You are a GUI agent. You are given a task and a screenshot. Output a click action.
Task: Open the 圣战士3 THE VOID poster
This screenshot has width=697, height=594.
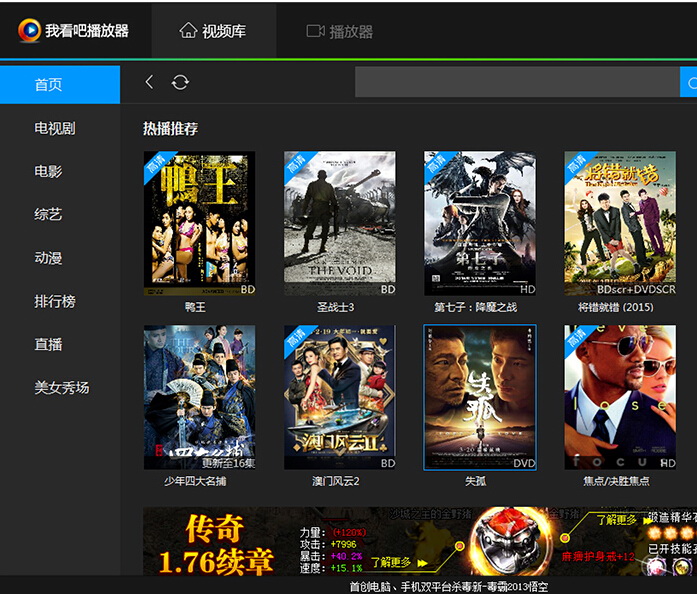click(340, 223)
